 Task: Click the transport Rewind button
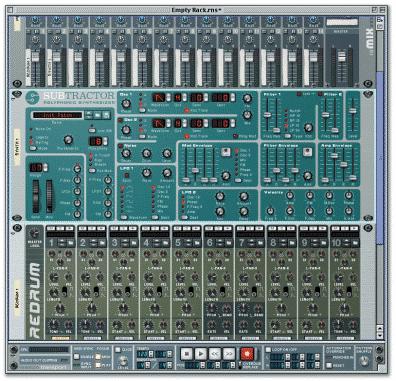pos(215,353)
